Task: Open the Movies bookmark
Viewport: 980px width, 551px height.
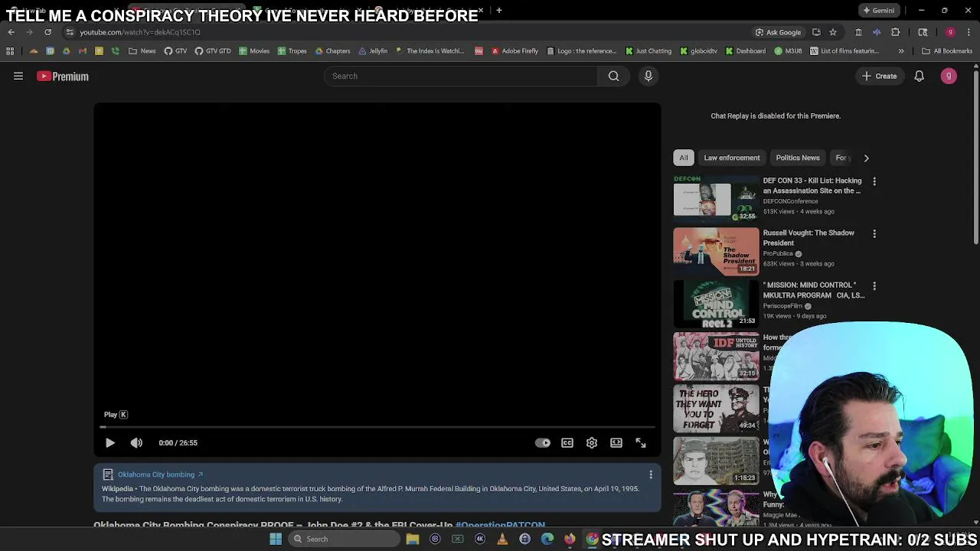Action: pyautogui.click(x=254, y=51)
